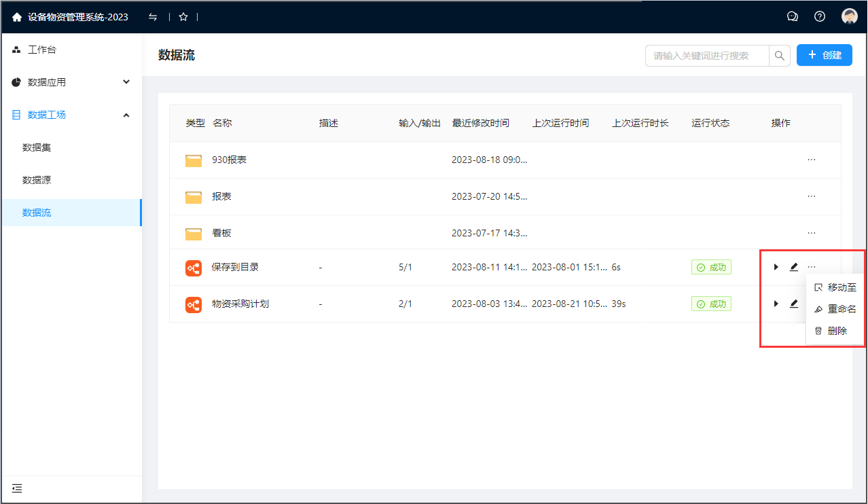Open more options for 看板 folder
868x504 pixels.
pyautogui.click(x=811, y=233)
